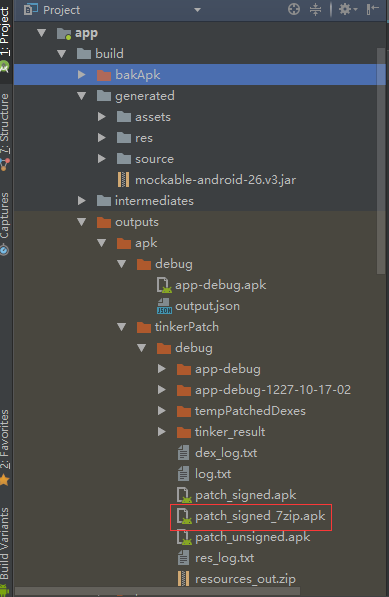Select the resources_out.zip file name
The width and height of the screenshot is (389, 597).
click(x=245, y=579)
